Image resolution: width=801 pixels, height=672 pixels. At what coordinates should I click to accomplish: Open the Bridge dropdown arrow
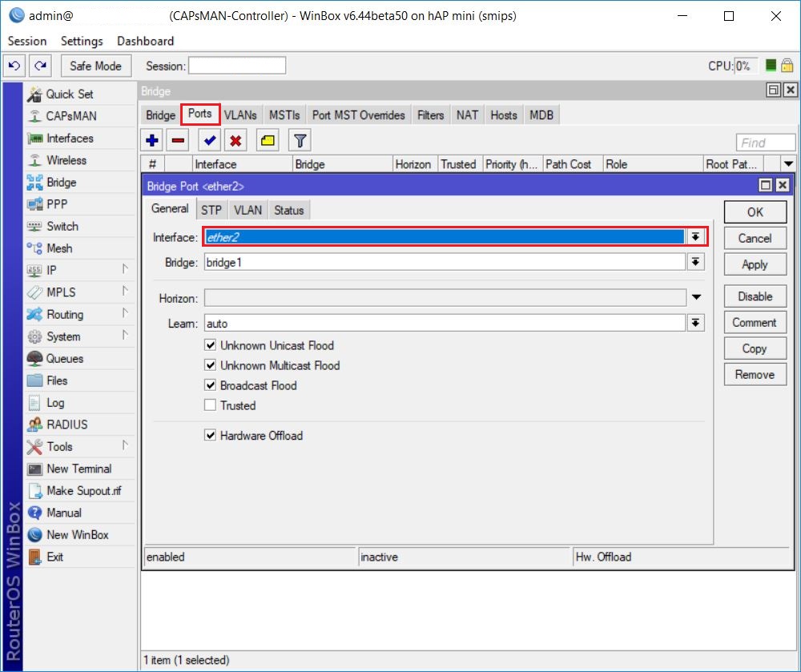tap(695, 262)
